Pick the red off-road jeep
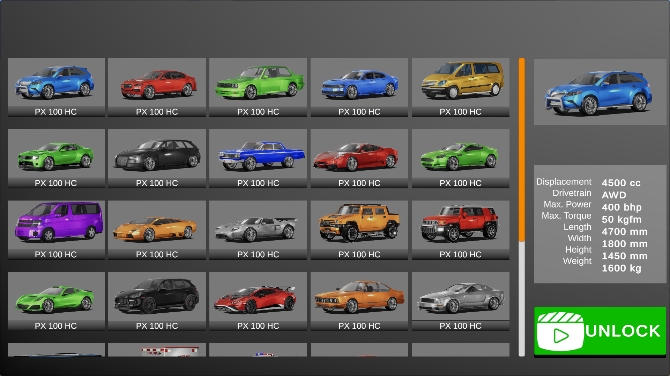 click(x=461, y=230)
